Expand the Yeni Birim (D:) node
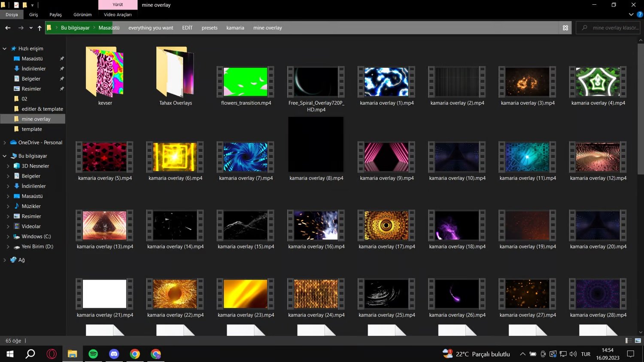 (8, 247)
